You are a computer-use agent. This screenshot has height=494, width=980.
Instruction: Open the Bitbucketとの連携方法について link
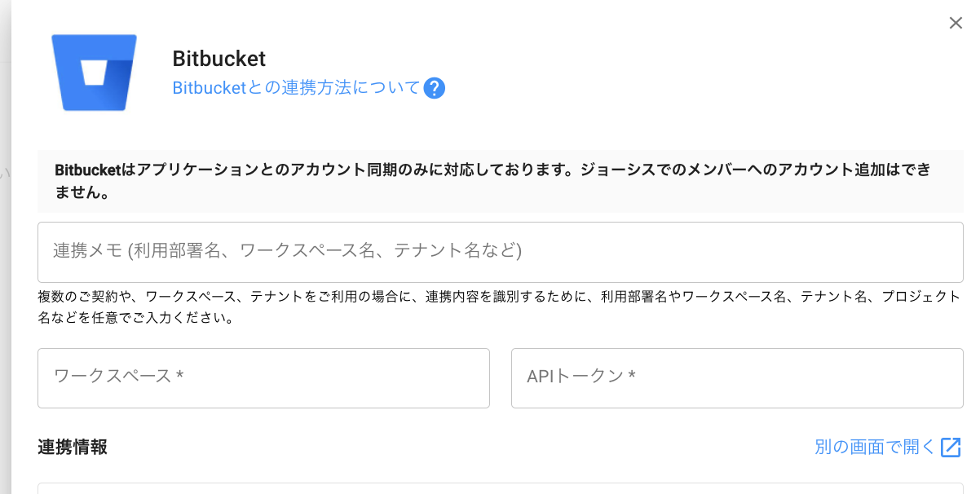[296, 88]
